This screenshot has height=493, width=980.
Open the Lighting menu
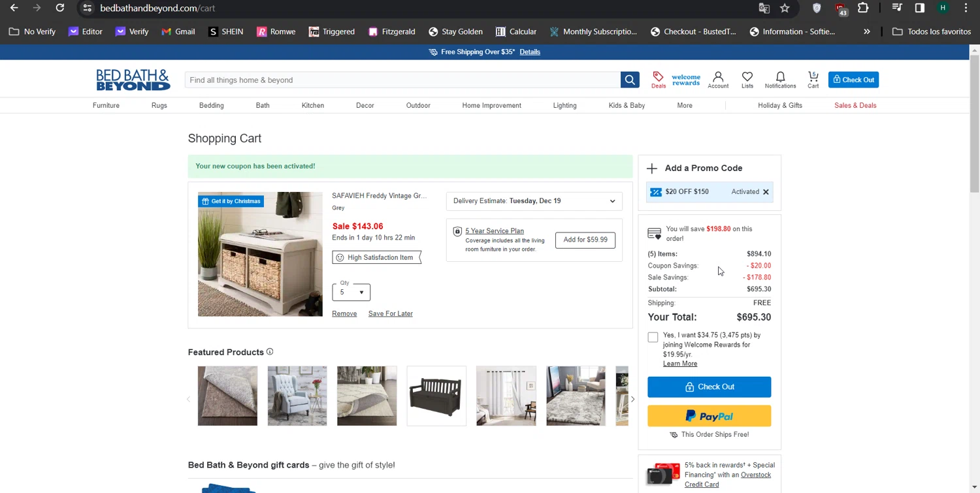564,105
